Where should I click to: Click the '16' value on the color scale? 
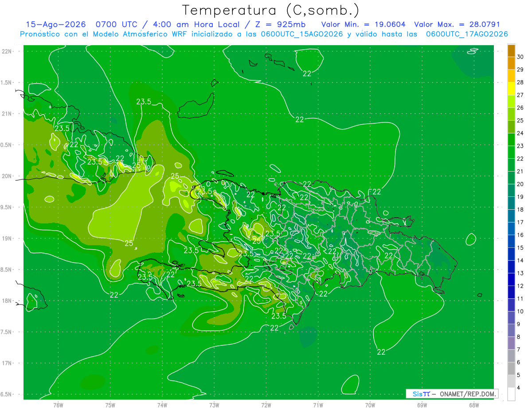pos(520,235)
